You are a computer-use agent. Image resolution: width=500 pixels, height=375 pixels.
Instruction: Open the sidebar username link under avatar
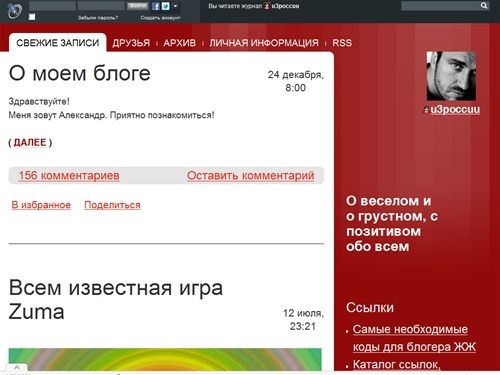pyautogui.click(x=455, y=109)
